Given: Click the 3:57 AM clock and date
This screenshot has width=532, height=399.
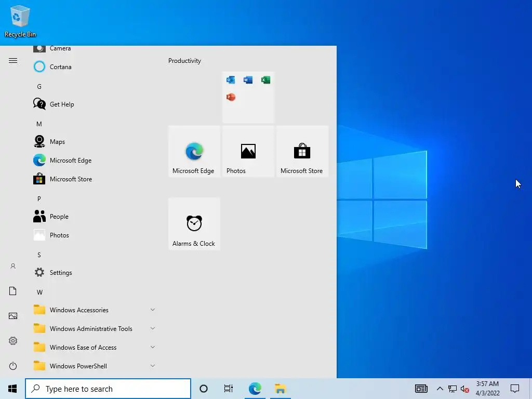Looking at the screenshot, I should click(487, 389).
